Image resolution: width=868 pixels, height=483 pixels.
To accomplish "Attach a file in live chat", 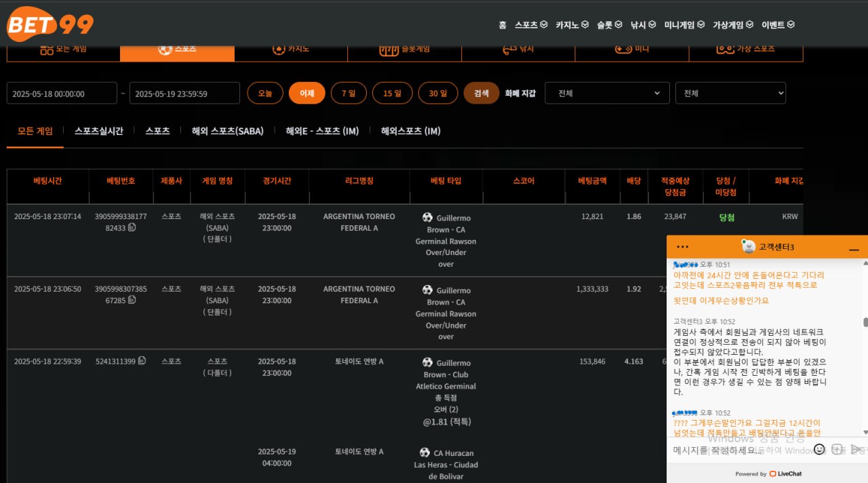I will pos(837,449).
